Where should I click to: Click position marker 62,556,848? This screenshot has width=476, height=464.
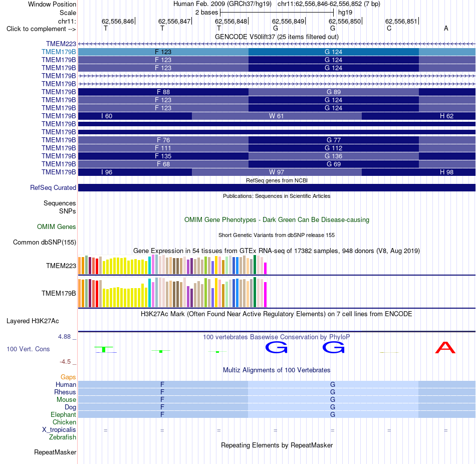[x=232, y=21]
